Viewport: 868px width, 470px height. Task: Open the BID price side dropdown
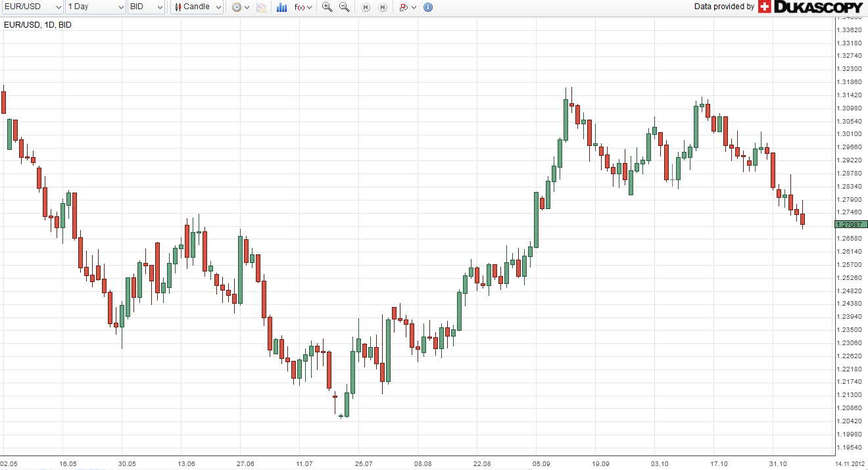(x=146, y=7)
